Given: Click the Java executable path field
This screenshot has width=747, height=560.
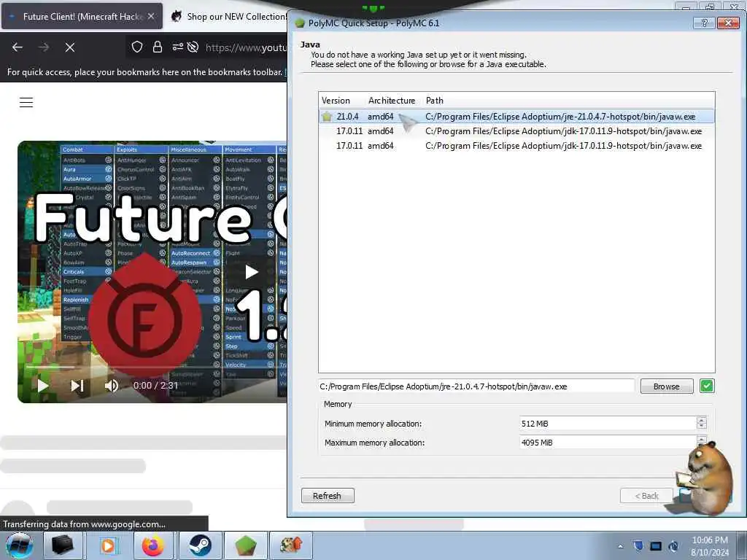Looking at the screenshot, I should point(476,386).
